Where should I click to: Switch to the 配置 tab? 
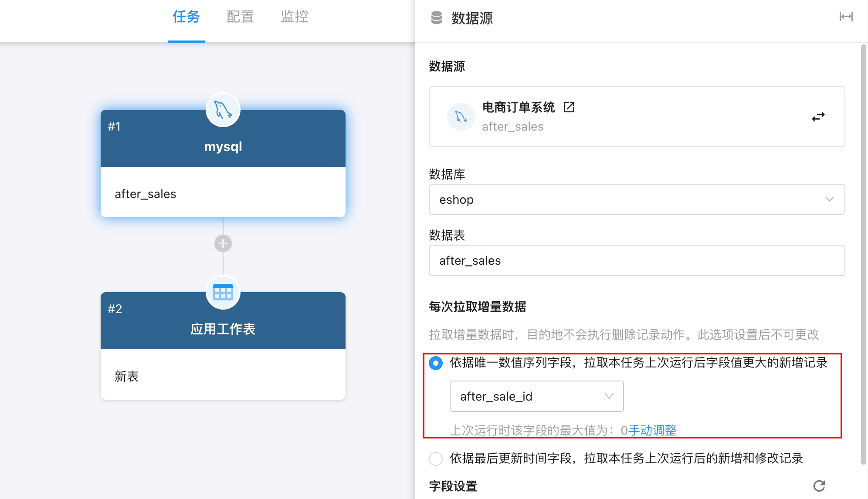coord(240,17)
